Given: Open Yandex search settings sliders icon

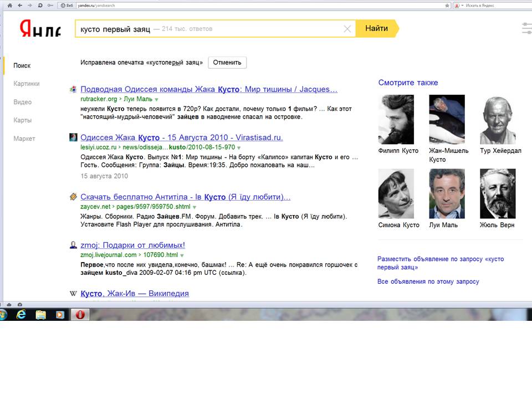Looking at the screenshot, I should tap(526, 29).
